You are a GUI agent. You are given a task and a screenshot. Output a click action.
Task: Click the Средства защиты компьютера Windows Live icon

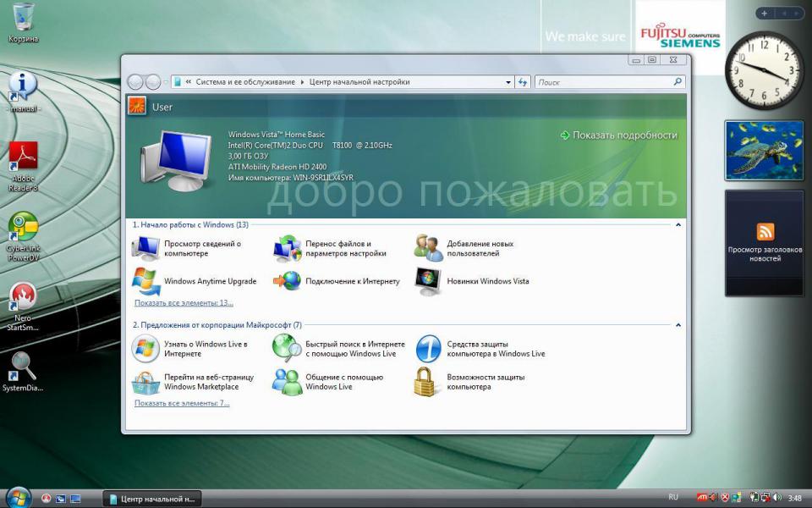pos(428,348)
